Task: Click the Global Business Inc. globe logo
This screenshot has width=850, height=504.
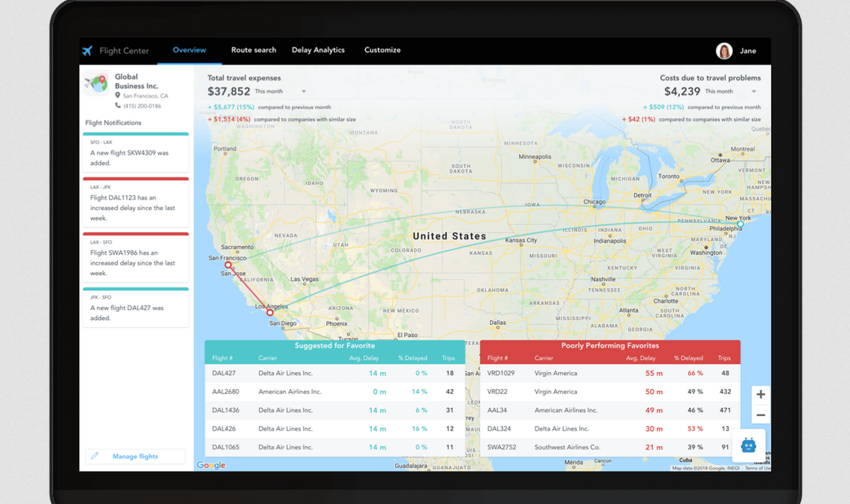Action: point(97,83)
